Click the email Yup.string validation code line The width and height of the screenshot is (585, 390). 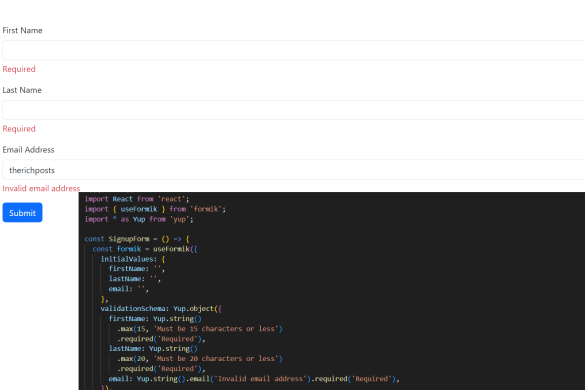click(254, 379)
